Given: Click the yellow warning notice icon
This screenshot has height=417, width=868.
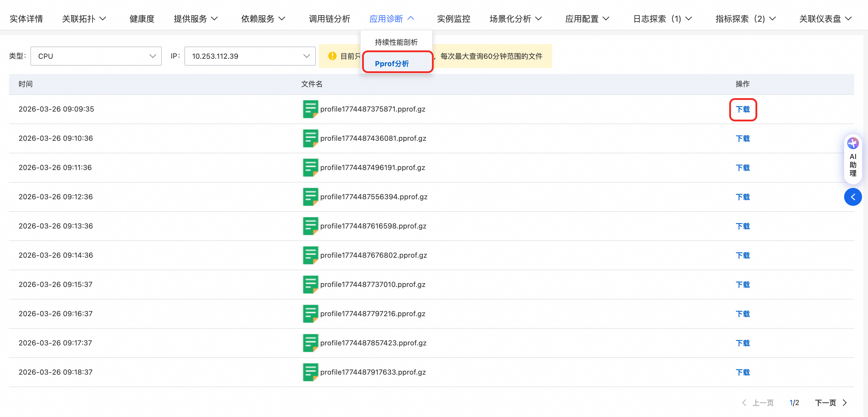Looking at the screenshot, I should (x=332, y=56).
